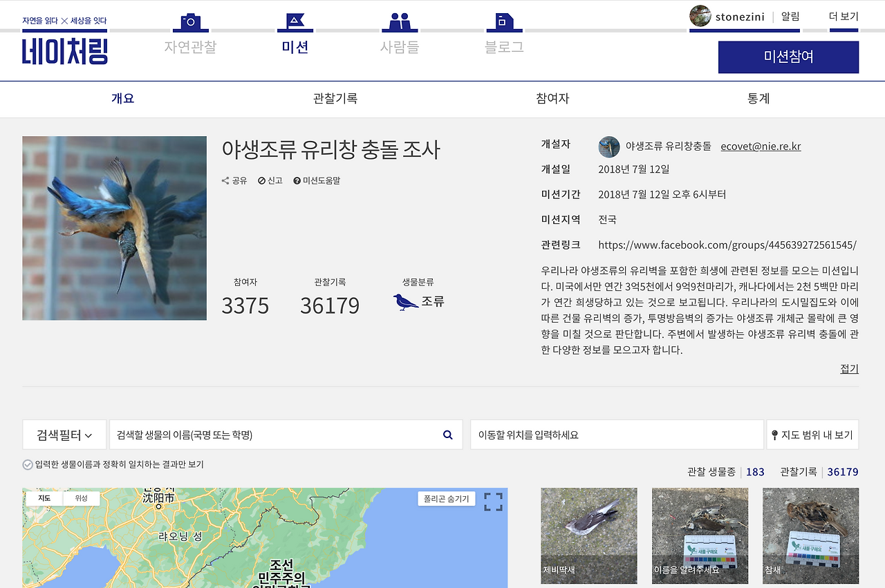Switch to the 참여자 tab
The image size is (885, 588).
pyautogui.click(x=551, y=98)
